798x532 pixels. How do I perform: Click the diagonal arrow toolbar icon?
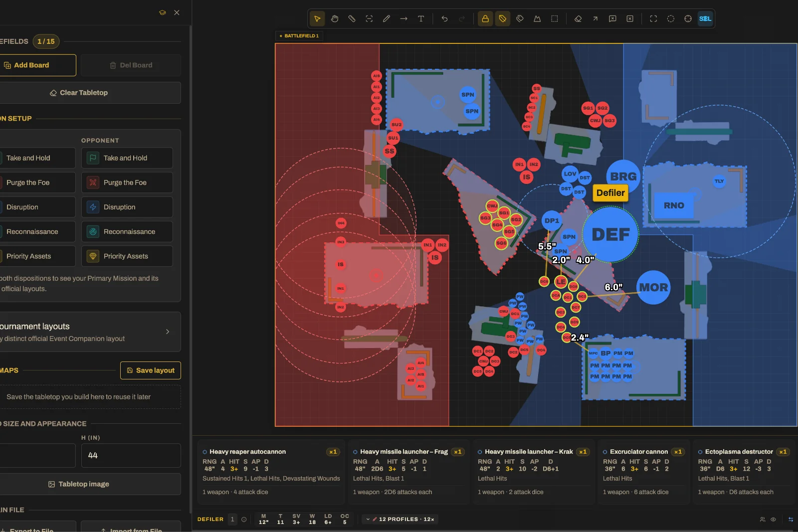tap(595, 19)
